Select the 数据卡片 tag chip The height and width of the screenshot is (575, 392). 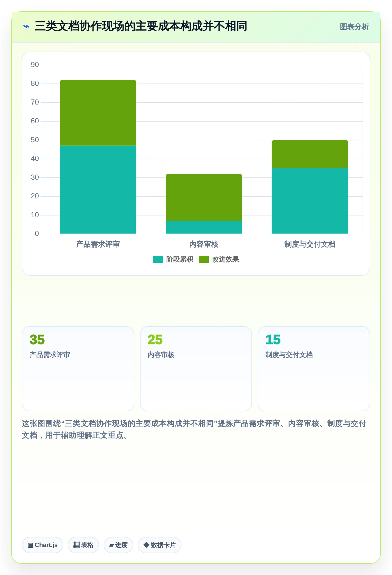coord(160,545)
